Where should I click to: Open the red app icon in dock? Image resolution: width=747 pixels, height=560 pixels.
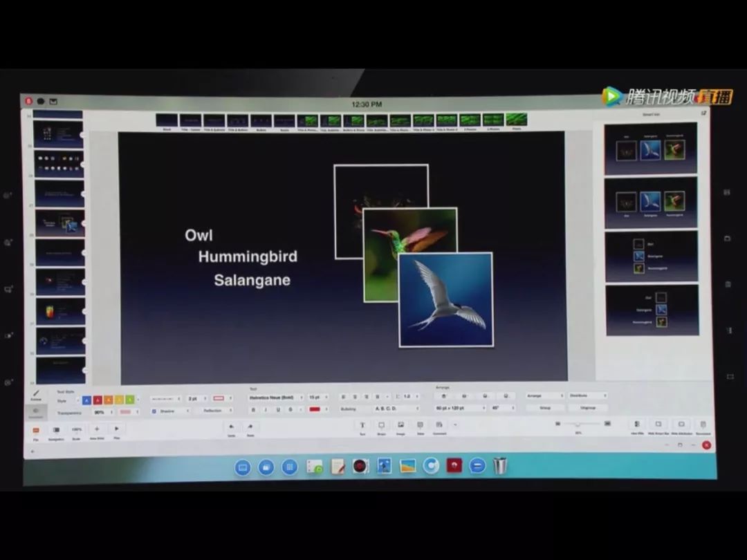pos(454,465)
